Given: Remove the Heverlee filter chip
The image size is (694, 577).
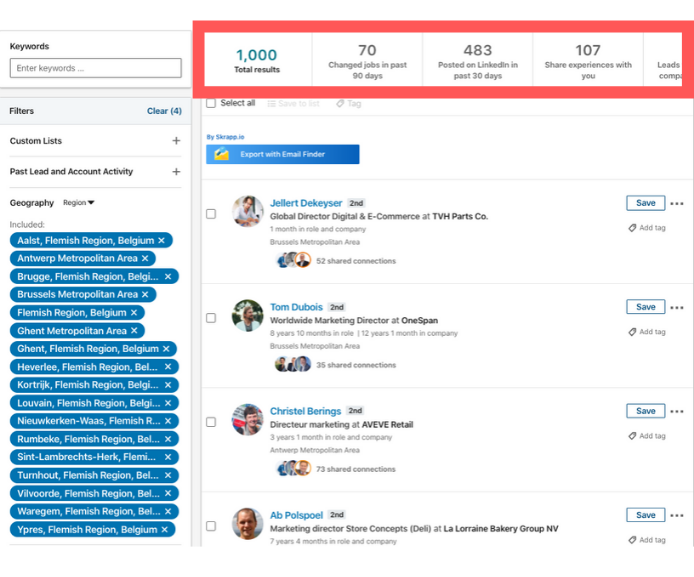Looking at the screenshot, I should point(168,367).
